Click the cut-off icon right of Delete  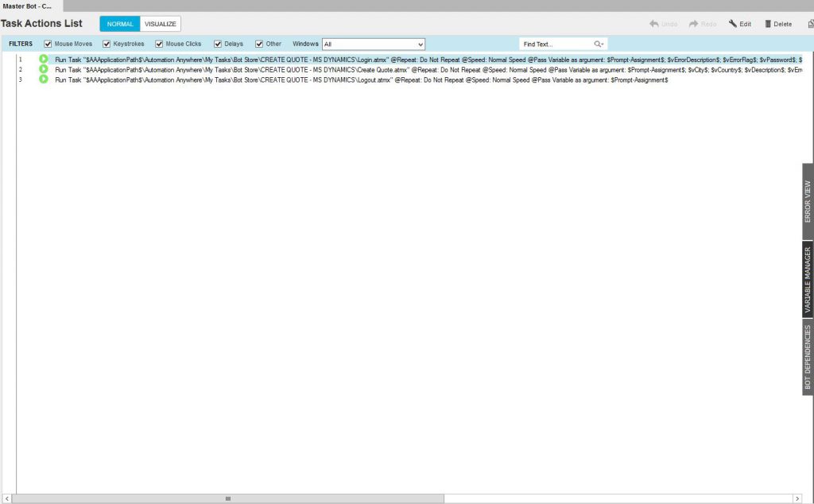pyautogui.click(x=811, y=24)
